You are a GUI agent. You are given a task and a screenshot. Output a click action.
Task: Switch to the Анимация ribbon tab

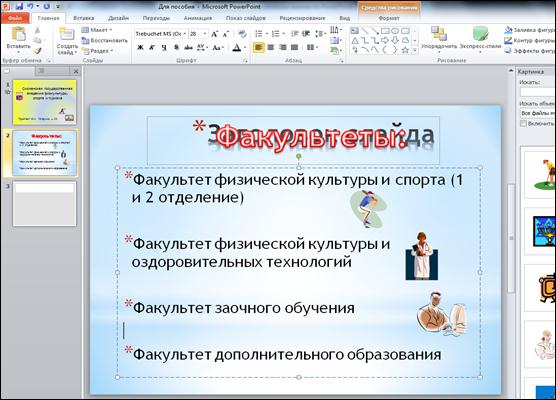[x=198, y=18]
